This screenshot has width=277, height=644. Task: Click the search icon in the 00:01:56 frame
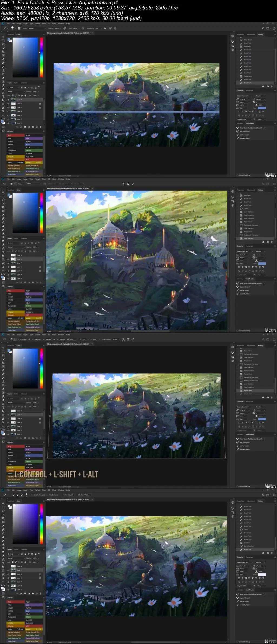point(263,28)
